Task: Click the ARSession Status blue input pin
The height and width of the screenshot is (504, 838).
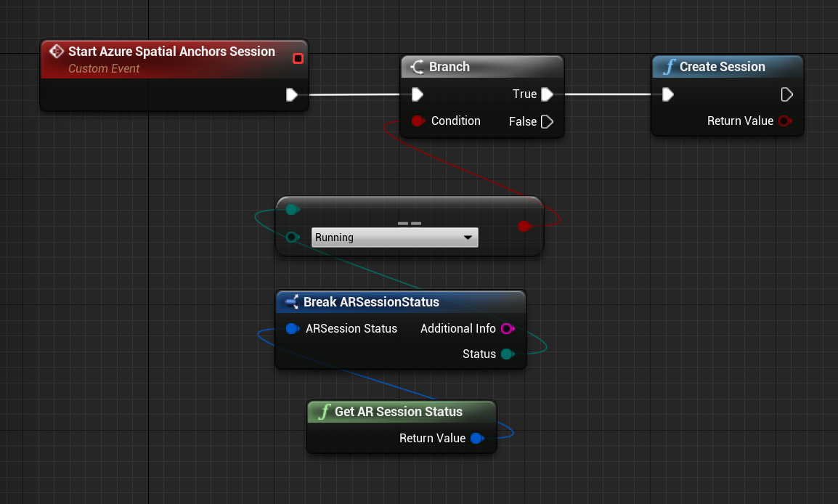Action: click(x=293, y=329)
